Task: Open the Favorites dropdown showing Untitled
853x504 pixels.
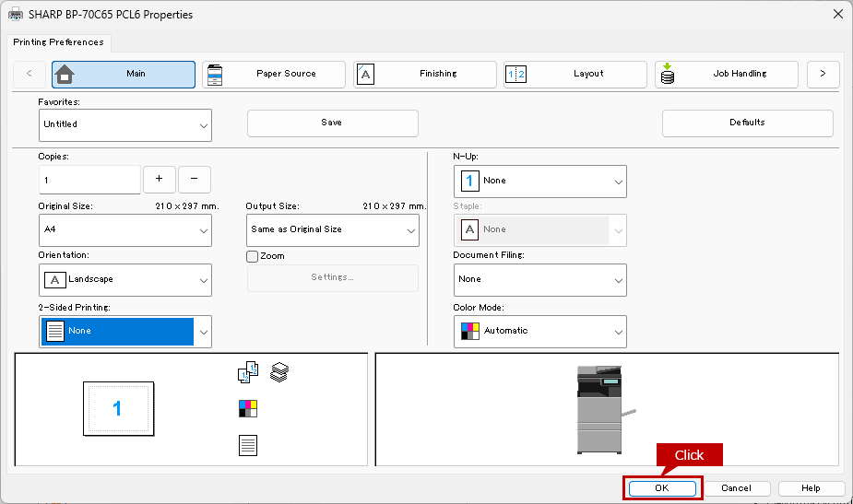Action: point(125,125)
